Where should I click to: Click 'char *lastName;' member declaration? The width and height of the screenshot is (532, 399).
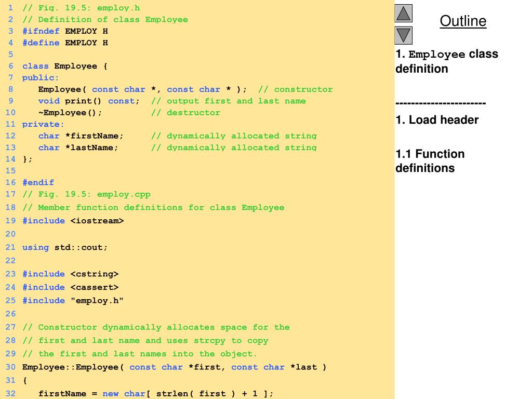coord(78,148)
